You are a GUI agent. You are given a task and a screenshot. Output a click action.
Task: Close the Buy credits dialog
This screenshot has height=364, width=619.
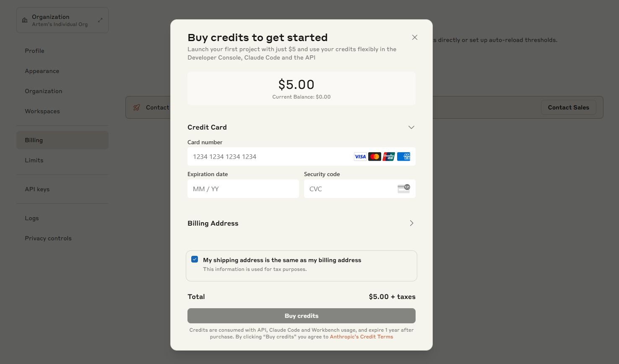pyautogui.click(x=414, y=37)
